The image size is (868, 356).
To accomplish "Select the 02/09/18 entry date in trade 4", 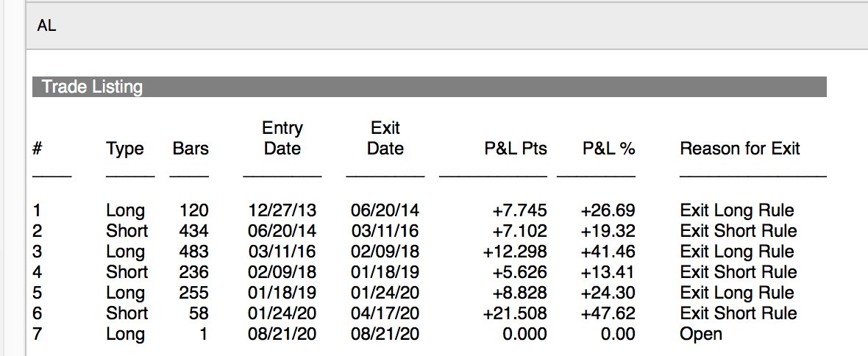I will [x=282, y=272].
